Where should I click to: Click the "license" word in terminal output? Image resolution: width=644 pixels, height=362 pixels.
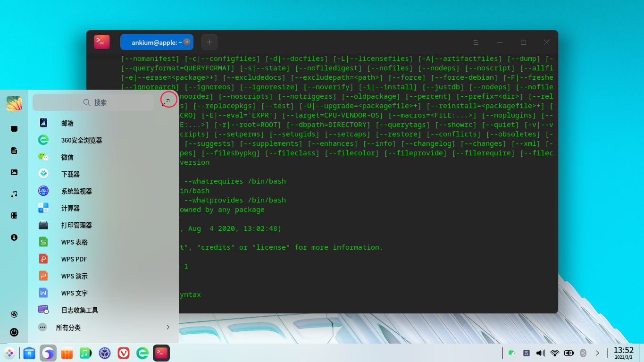(271, 247)
